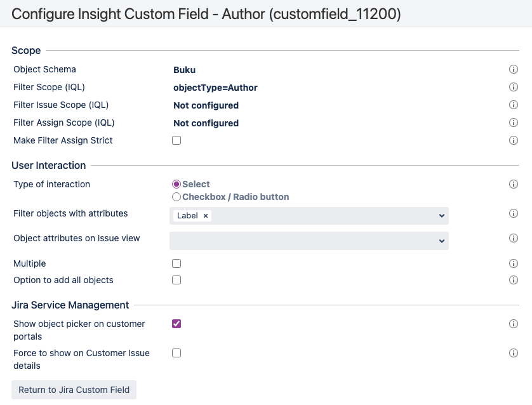Show help icon for Multiple option
This screenshot has width=532, height=405.
pyautogui.click(x=514, y=263)
